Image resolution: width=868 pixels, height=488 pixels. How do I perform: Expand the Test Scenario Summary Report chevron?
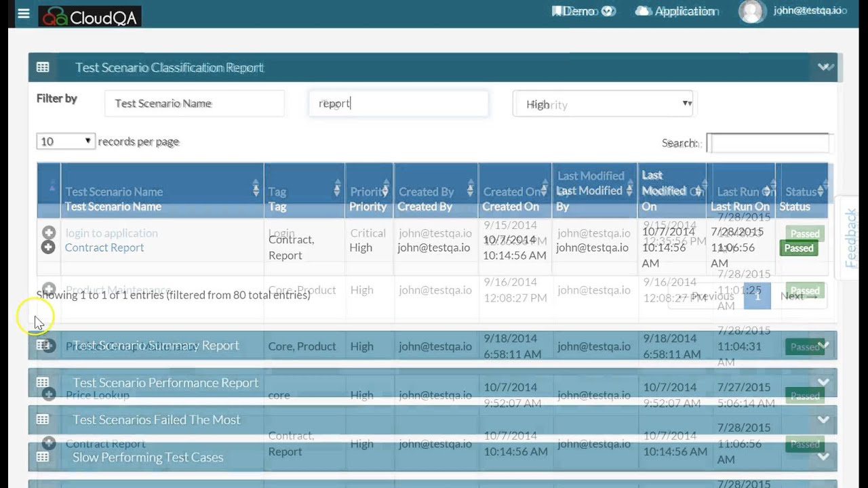click(x=823, y=346)
